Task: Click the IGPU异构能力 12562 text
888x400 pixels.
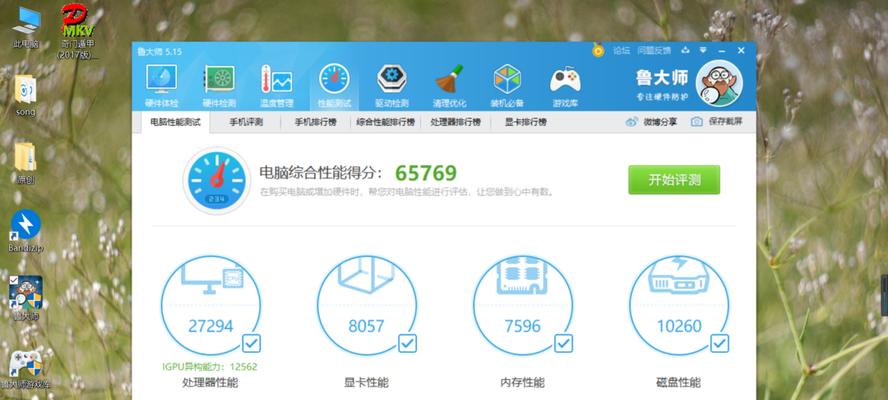Action: (210, 367)
